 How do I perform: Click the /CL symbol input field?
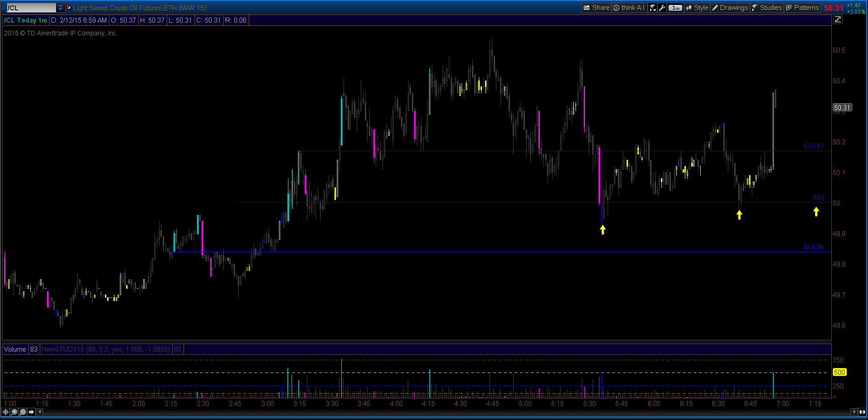[x=31, y=8]
